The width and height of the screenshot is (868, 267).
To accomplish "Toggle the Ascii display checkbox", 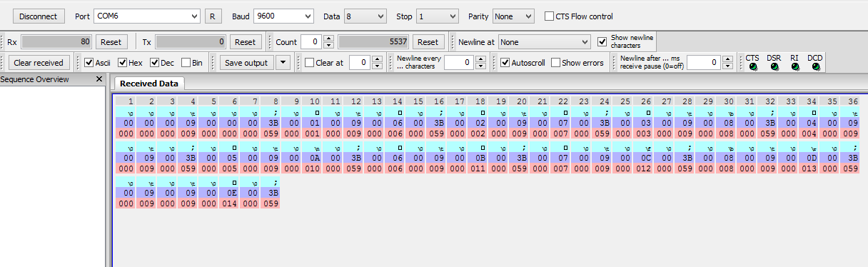I will click(89, 63).
